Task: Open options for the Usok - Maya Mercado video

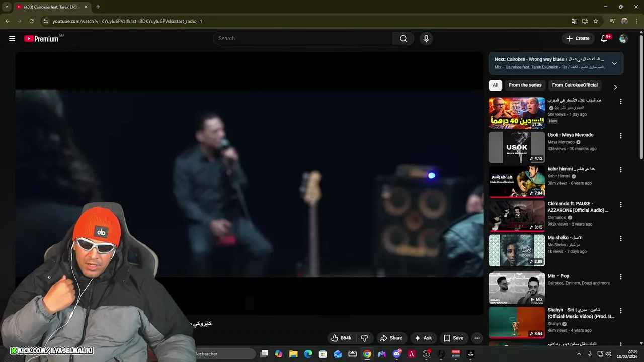Action: click(620, 136)
